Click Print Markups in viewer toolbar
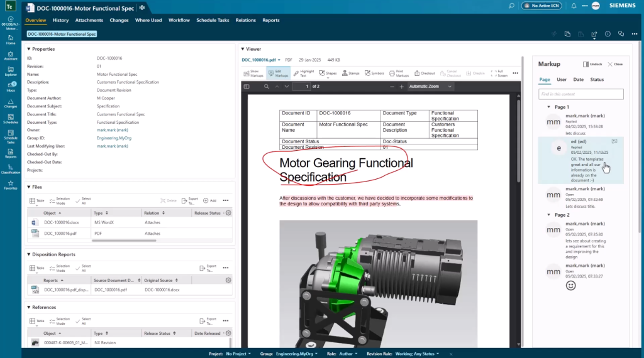The image size is (644, 358). coord(399,73)
